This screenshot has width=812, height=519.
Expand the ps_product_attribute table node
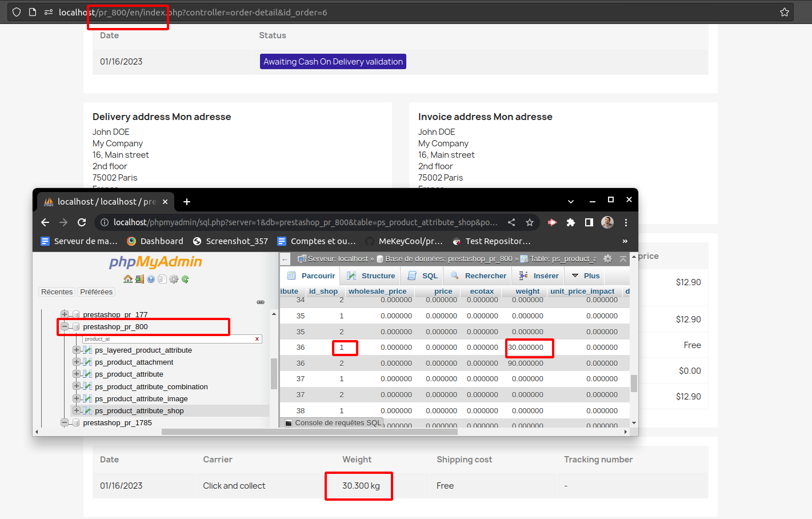(x=76, y=374)
